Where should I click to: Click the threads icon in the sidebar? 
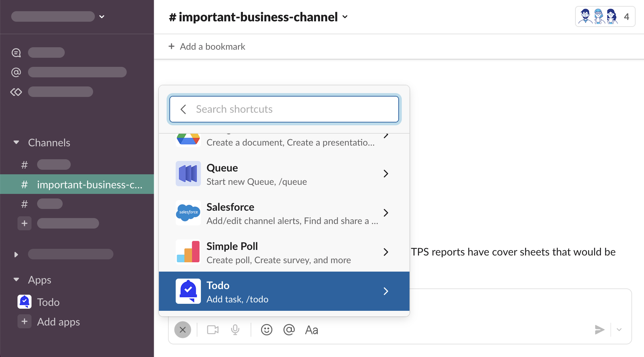tap(16, 52)
